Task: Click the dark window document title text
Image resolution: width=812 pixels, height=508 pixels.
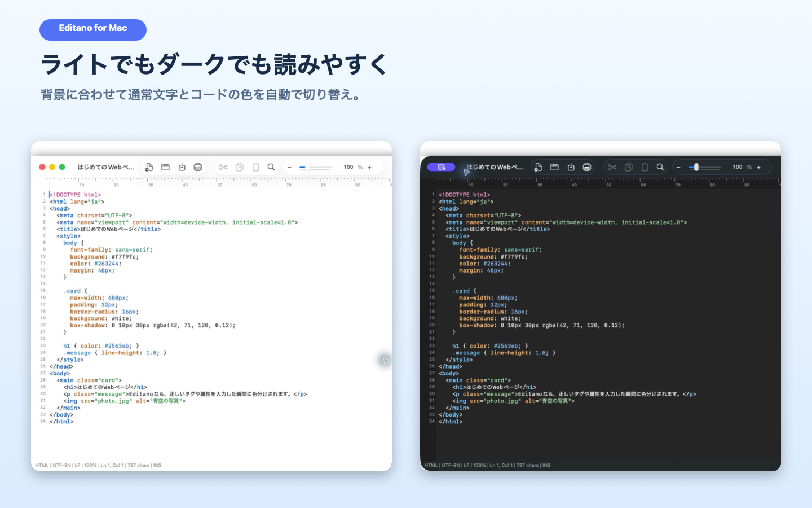Action: 495,167
